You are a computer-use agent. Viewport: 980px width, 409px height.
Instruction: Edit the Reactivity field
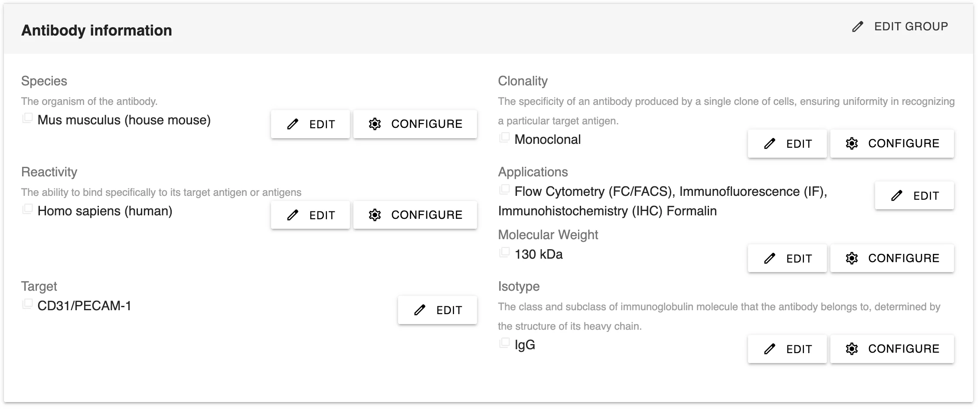click(x=310, y=215)
